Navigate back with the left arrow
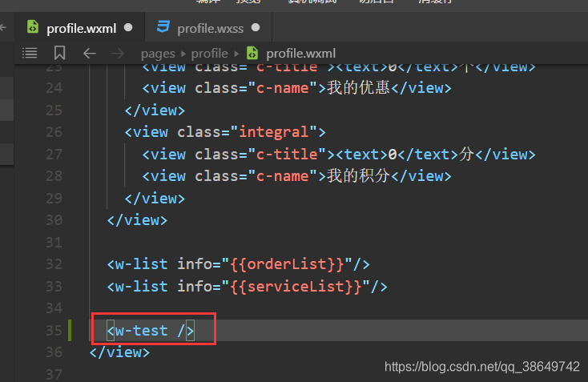Image resolution: width=588 pixels, height=382 pixels. tap(89, 53)
